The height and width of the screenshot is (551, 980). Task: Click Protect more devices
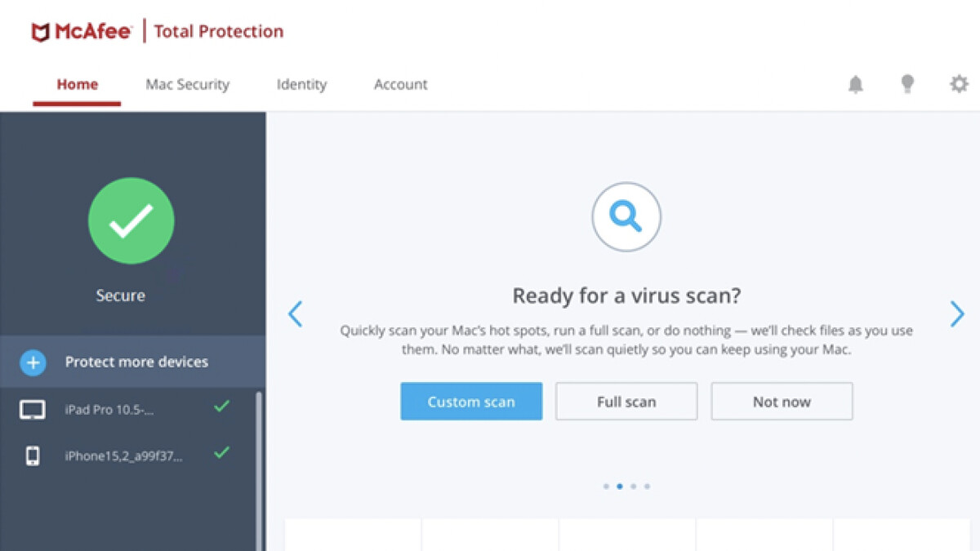tap(132, 362)
